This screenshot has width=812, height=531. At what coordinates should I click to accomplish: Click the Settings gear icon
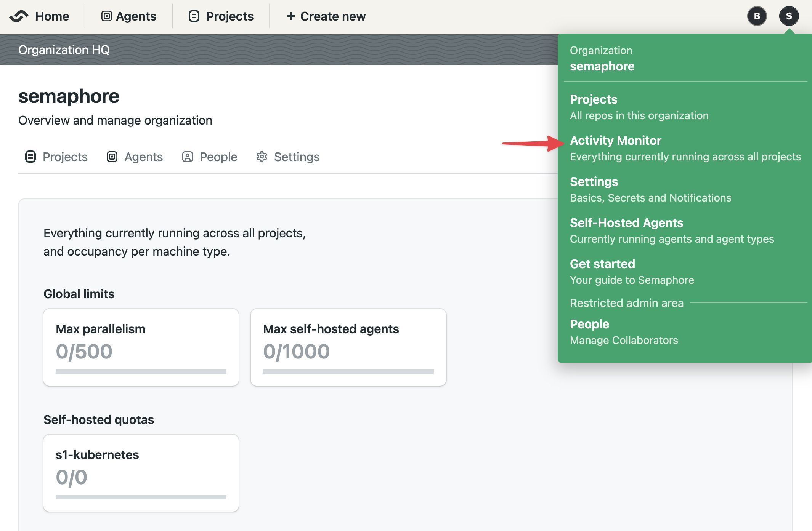point(262,157)
